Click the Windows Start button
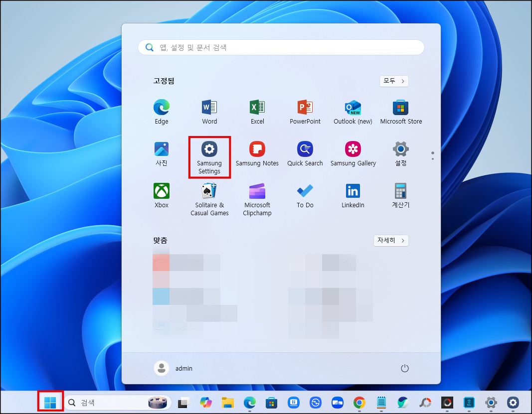This screenshot has height=414, width=532. click(x=50, y=403)
